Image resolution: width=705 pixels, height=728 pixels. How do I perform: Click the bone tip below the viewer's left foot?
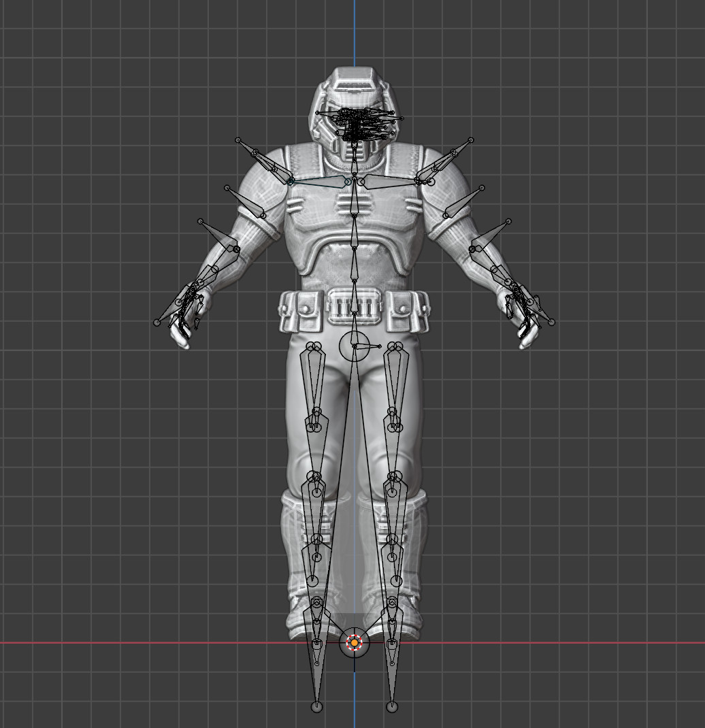pos(316,707)
